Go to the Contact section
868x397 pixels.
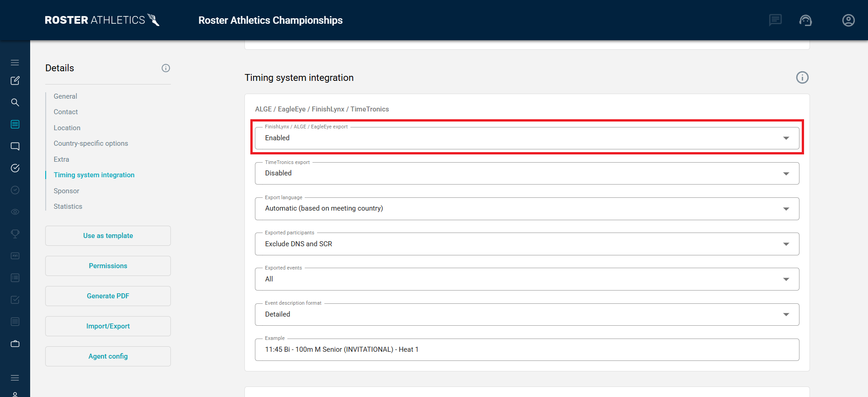click(x=66, y=112)
